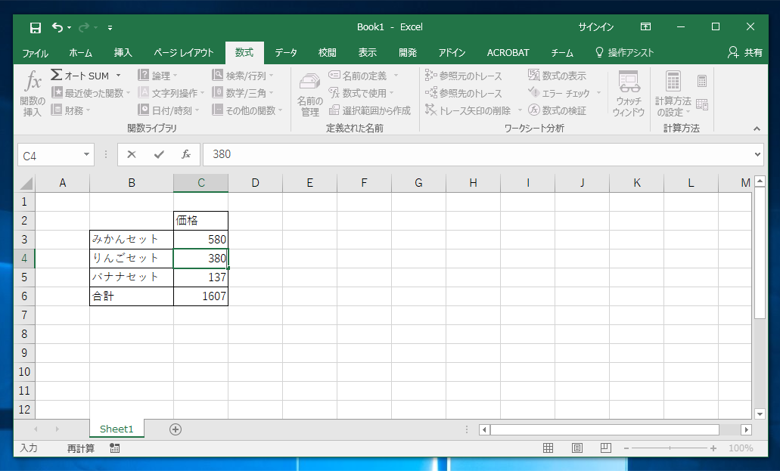Click the Name Box showing C4

(x=50, y=155)
